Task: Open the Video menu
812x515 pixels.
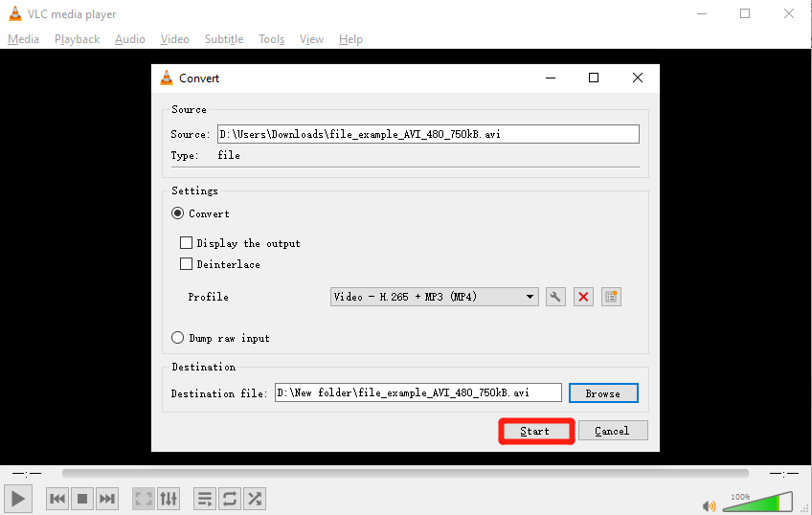Action: coord(175,39)
